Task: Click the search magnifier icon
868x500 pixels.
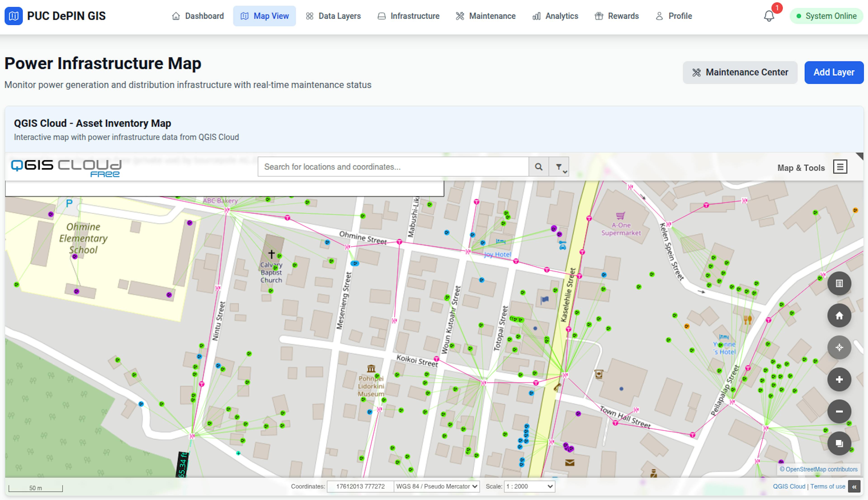Action: click(x=538, y=167)
